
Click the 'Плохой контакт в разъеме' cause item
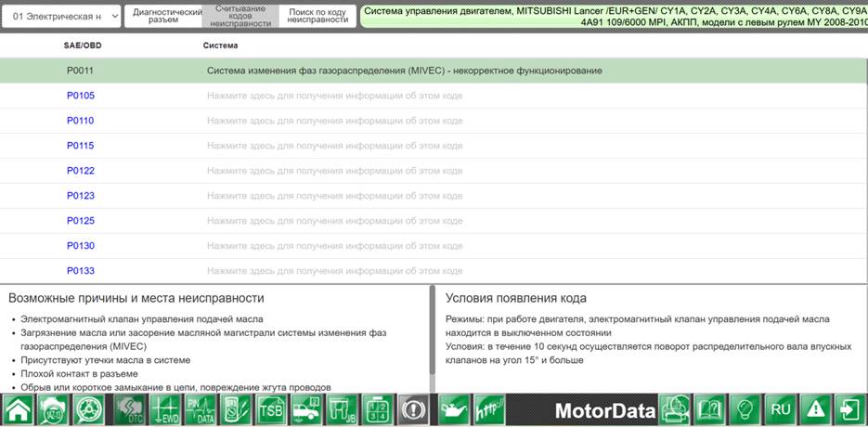(x=79, y=374)
